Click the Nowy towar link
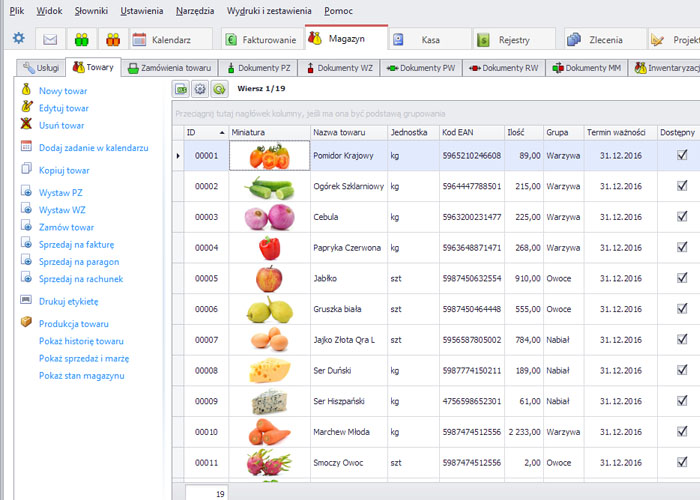 [x=63, y=91]
